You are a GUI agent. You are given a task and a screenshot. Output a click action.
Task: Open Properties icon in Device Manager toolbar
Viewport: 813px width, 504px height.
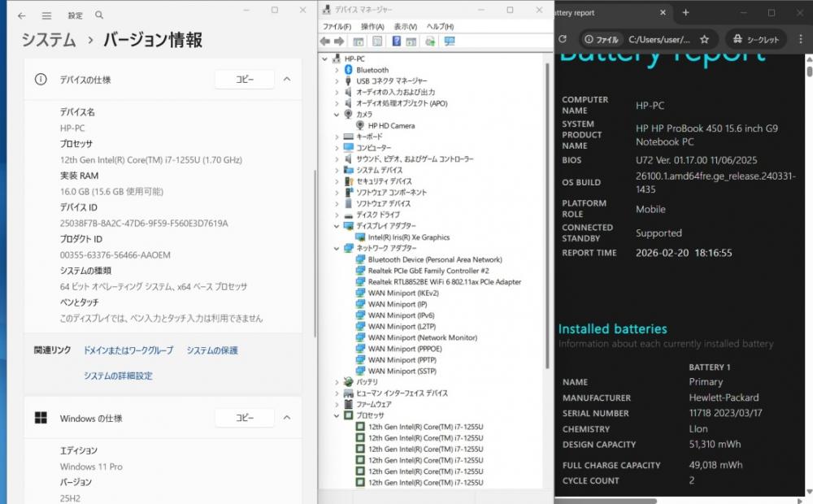[x=377, y=41]
